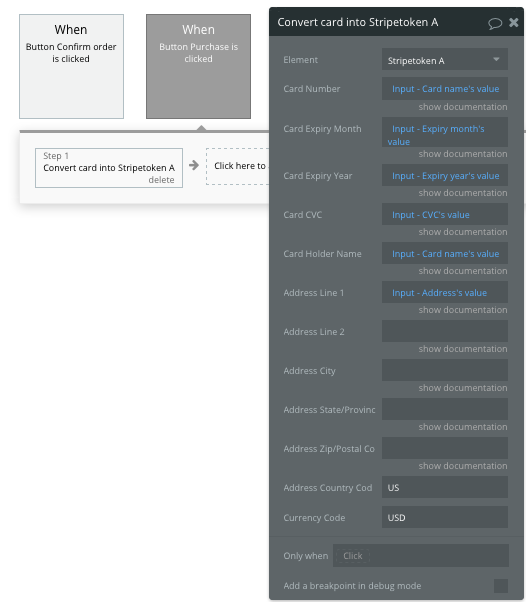Delete Step 1 via the delete link
This screenshot has width=526, height=602.
pos(161,180)
